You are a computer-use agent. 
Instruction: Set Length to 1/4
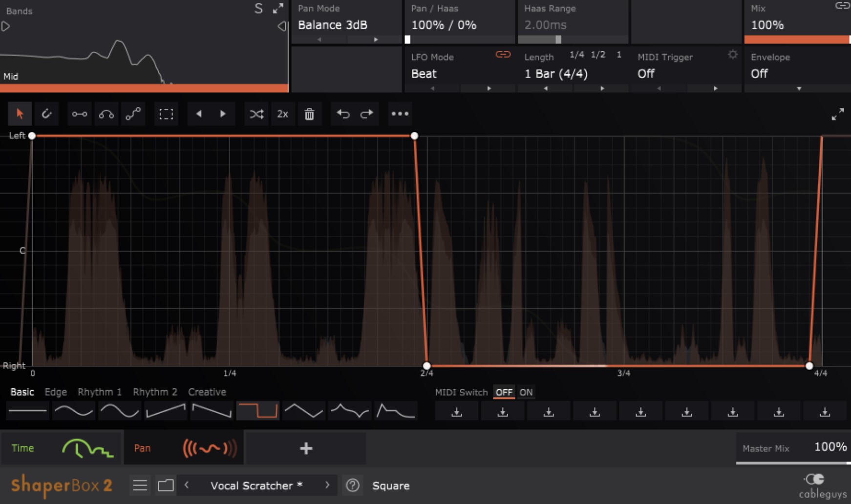pos(577,55)
